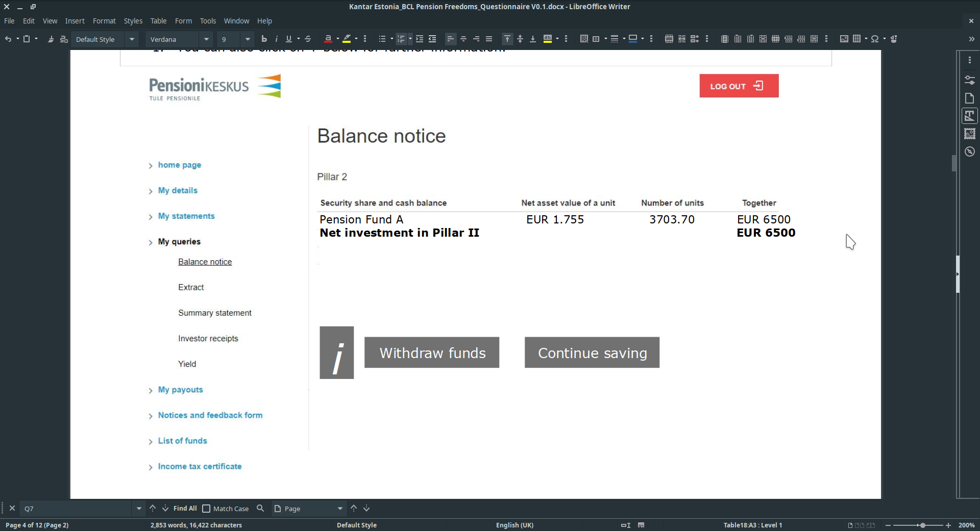Click the Increase Indent icon
Viewport: 980px width, 531px height.
420,39
